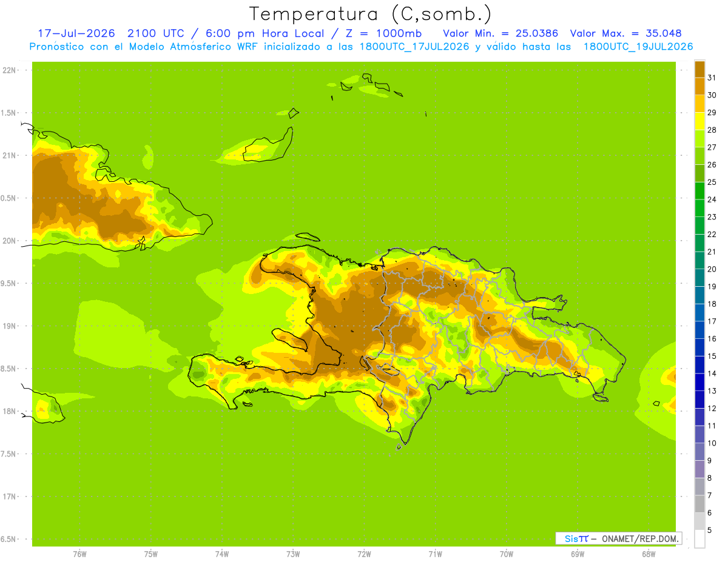
Task: Click the legend value label '10'
Action: pos(712,443)
